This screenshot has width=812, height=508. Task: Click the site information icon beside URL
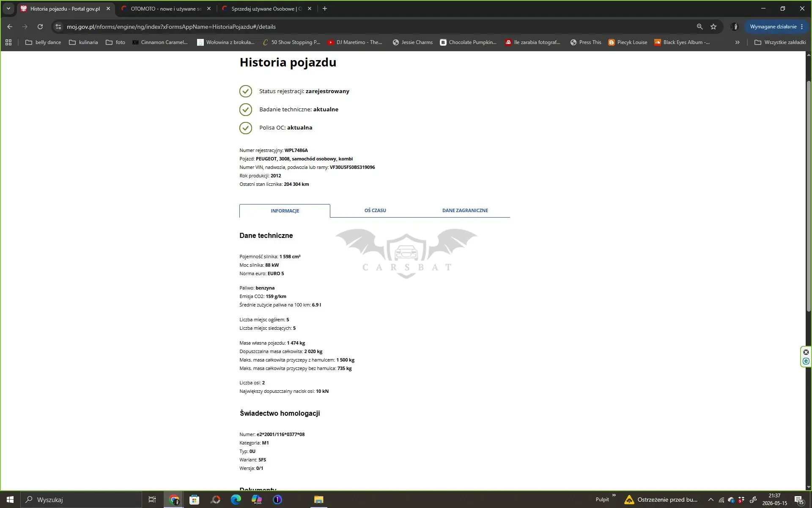click(58, 27)
